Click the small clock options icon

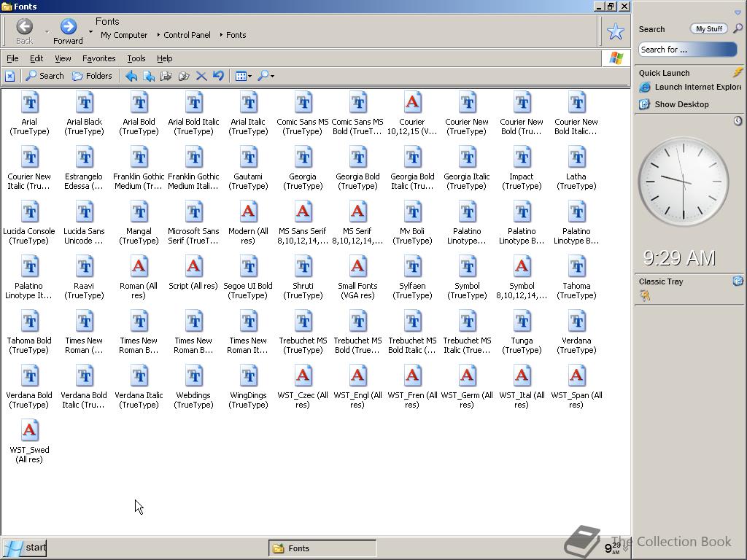click(738, 121)
